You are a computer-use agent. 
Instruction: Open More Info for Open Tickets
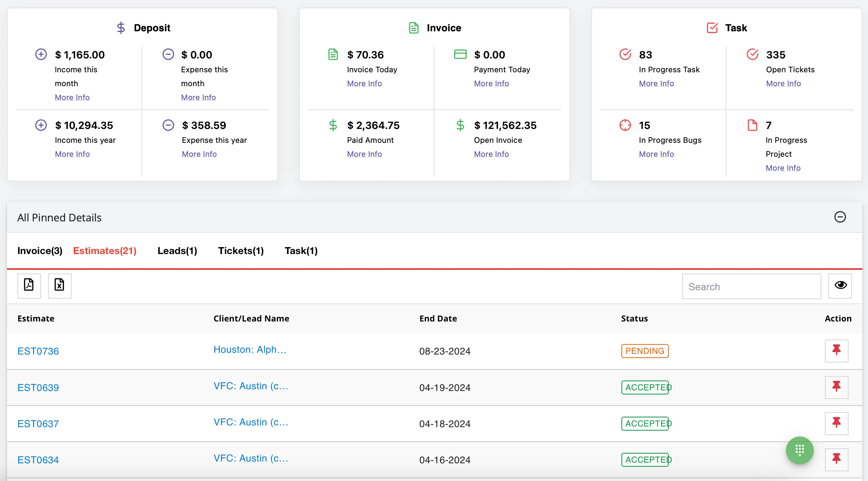[783, 83]
